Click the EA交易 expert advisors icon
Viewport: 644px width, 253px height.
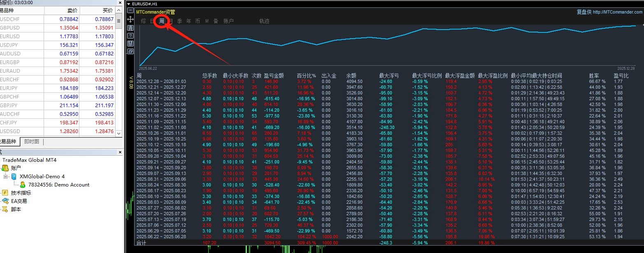pyautogui.click(x=5, y=201)
